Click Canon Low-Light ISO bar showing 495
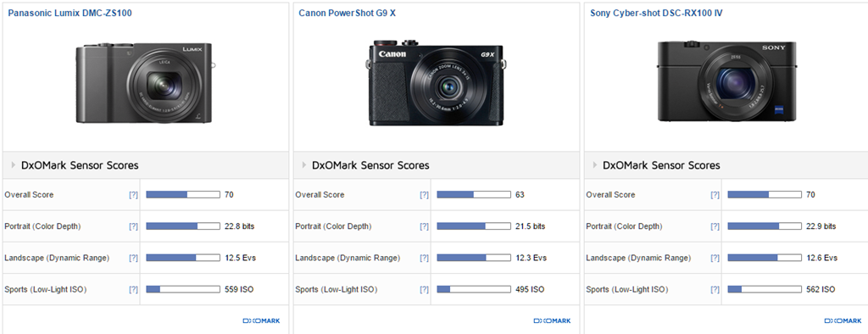The image size is (868, 334). pos(474,290)
